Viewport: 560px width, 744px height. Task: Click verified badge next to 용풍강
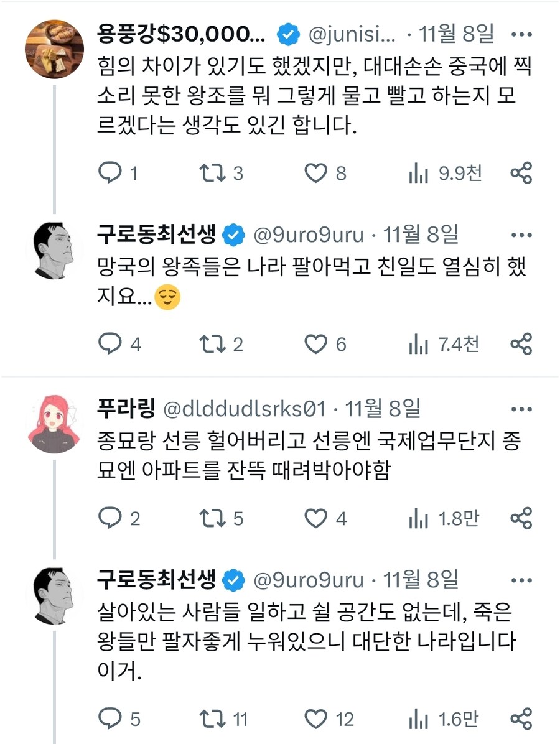click(x=287, y=35)
